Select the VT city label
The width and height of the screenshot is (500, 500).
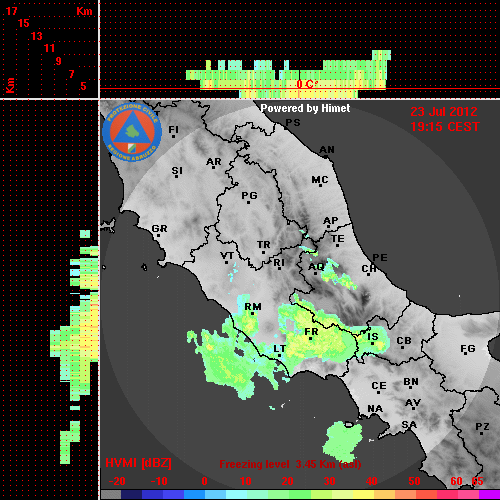point(227,256)
